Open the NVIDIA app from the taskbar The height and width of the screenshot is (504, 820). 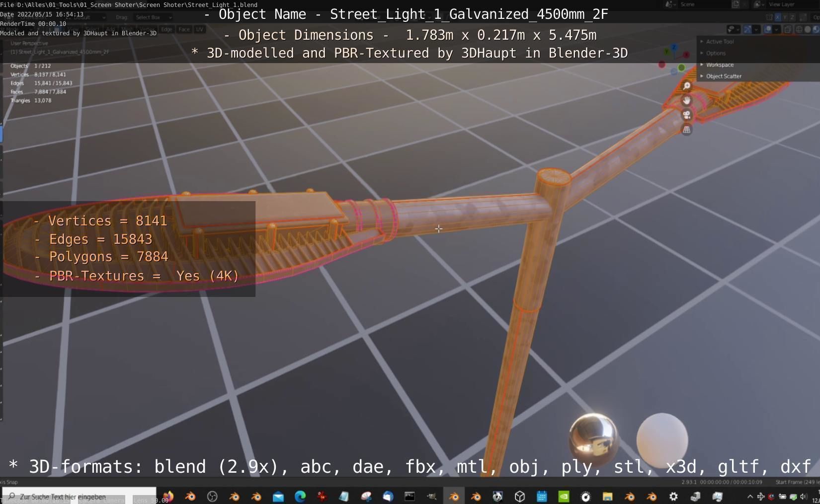click(x=564, y=496)
